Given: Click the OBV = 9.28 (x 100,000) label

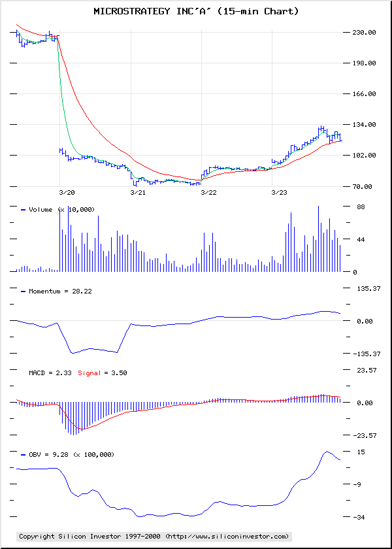Looking at the screenshot, I should (x=71, y=454).
